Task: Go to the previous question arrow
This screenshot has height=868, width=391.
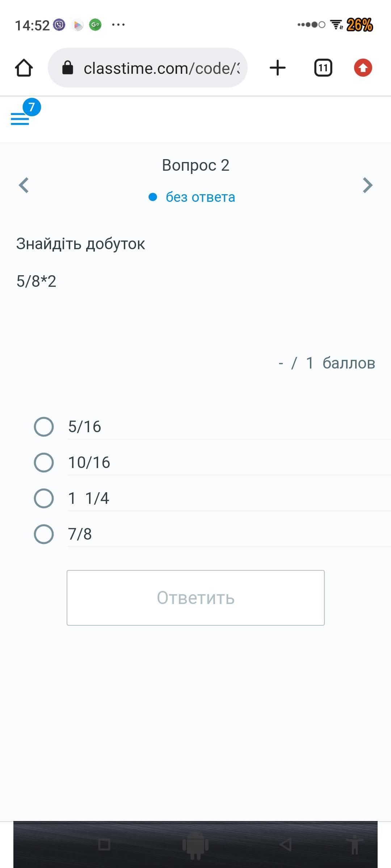Action: coord(24,186)
